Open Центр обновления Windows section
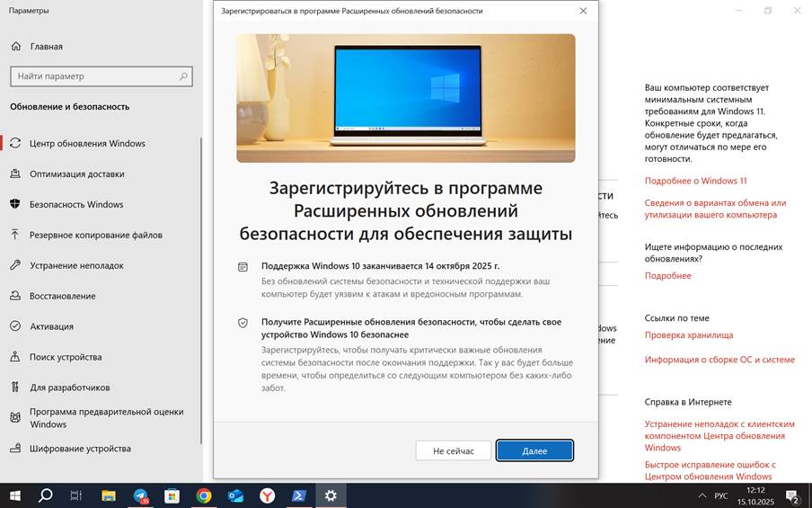The width and height of the screenshot is (812, 508). point(87,143)
